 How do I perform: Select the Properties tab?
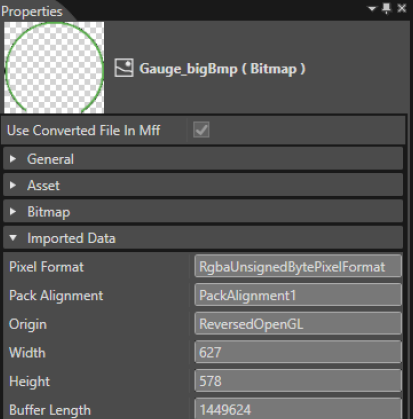[32, 11]
